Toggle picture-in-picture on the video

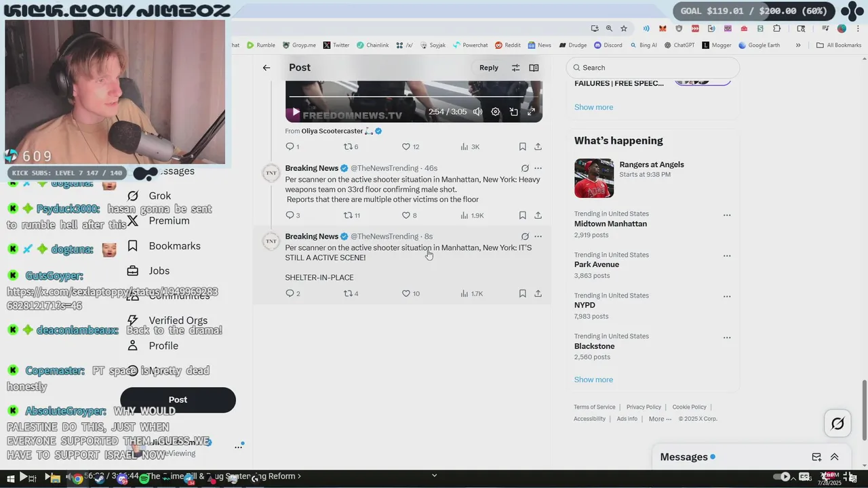(514, 112)
